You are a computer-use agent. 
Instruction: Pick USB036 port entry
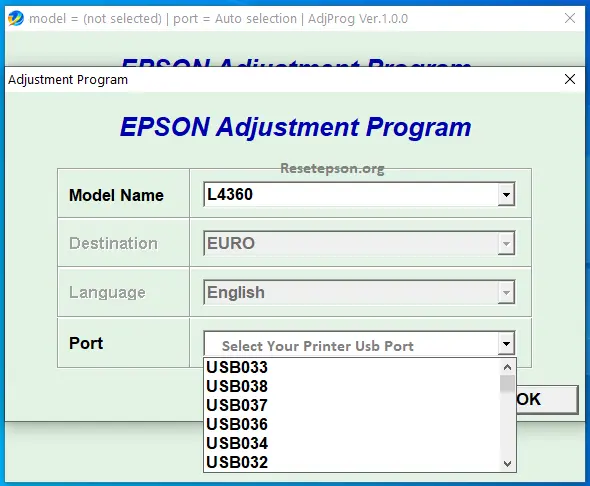pos(352,424)
